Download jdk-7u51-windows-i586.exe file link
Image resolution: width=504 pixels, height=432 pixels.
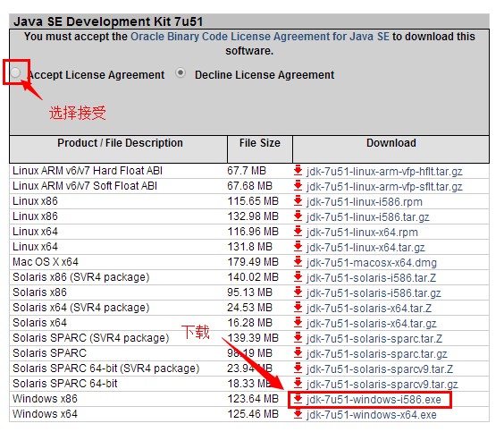click(x=374, y=400)
